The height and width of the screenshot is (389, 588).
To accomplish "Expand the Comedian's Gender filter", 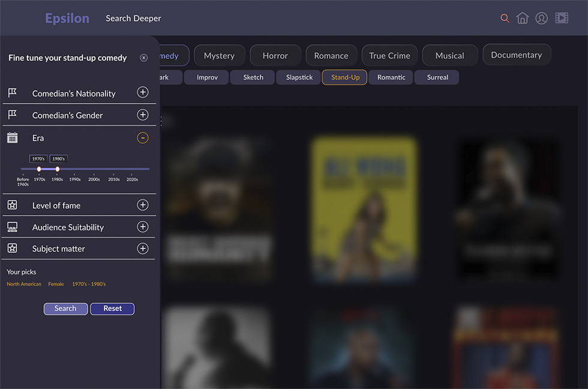I will coord(143,115).
